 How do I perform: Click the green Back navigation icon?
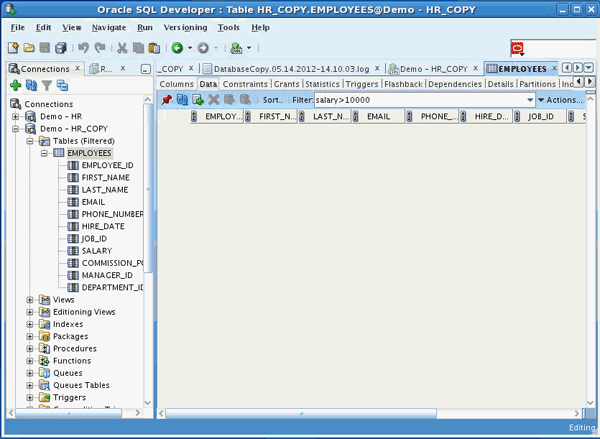pos(177,48)
